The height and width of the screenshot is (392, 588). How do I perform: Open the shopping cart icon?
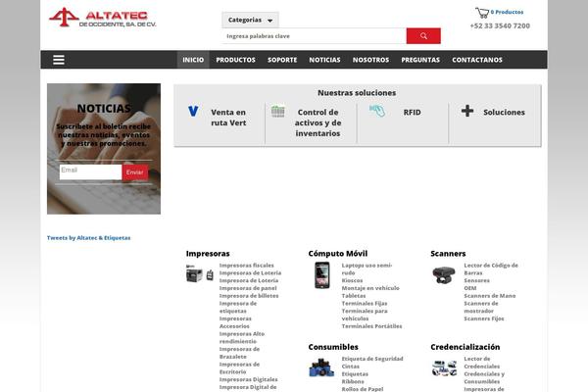482,13
